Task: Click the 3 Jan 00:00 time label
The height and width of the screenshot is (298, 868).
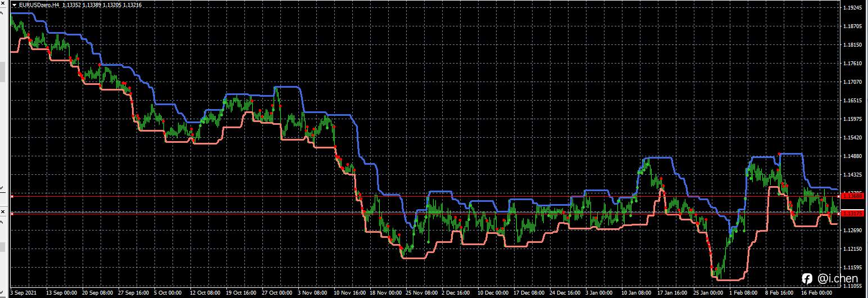Action: coord(599,293)
